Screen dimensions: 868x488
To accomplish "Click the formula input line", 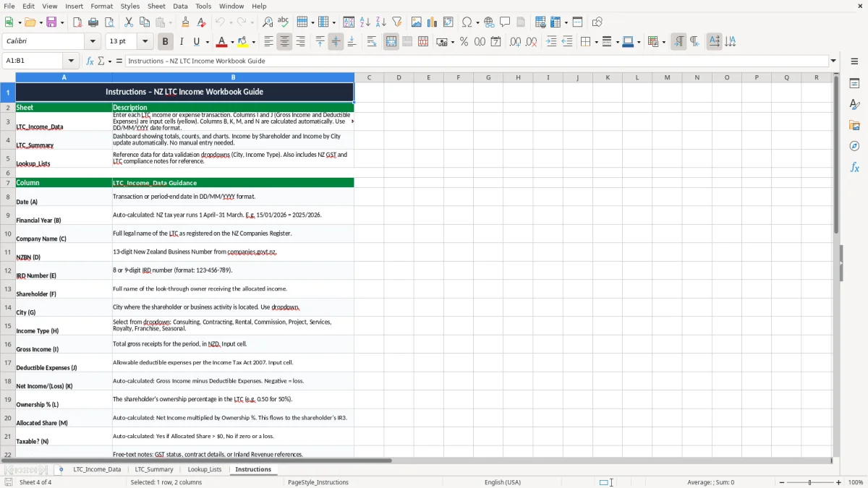I will [x=477, y=61].
